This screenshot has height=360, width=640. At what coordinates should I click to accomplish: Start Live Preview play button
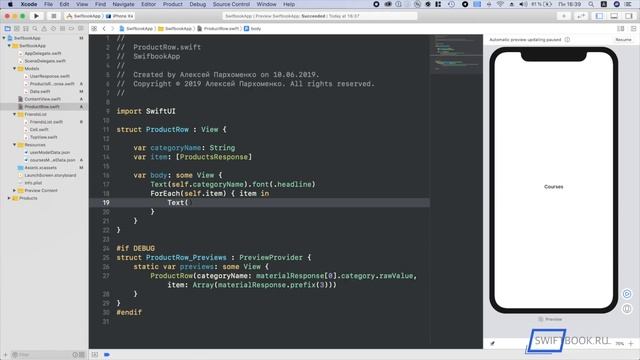click(627, 293)
